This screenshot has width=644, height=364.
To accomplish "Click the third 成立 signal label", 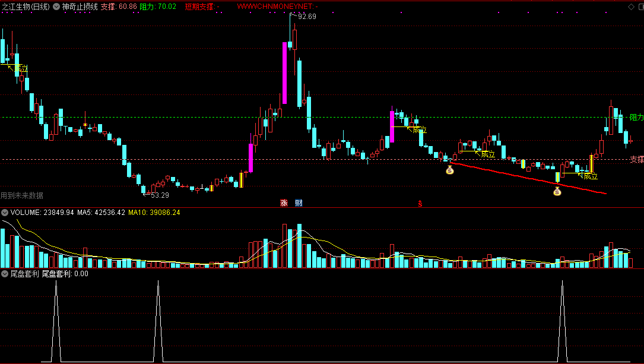I will pos(488,154).
